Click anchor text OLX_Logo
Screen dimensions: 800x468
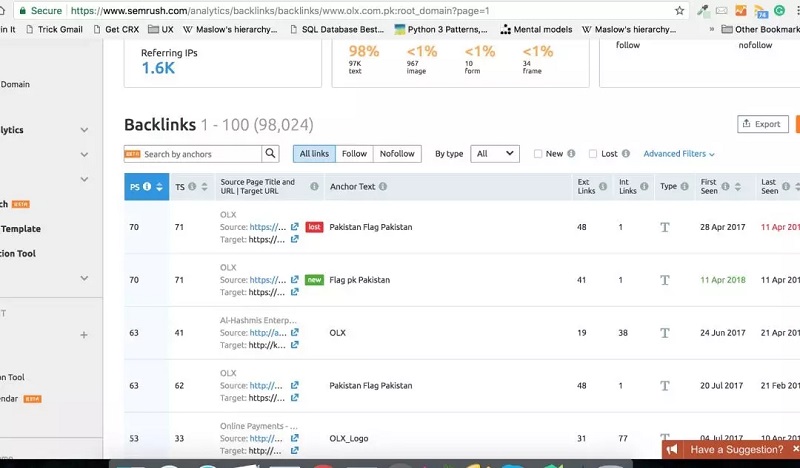click(348, 438)
